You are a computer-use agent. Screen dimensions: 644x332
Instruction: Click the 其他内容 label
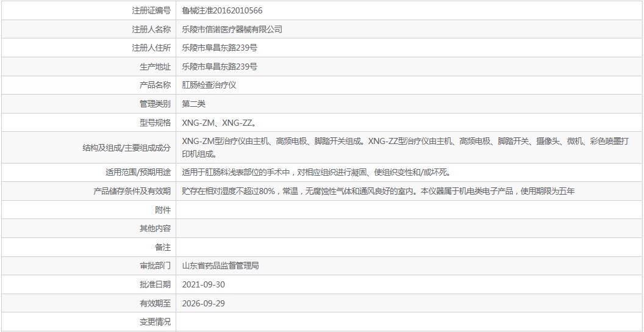tap(156, 228)
